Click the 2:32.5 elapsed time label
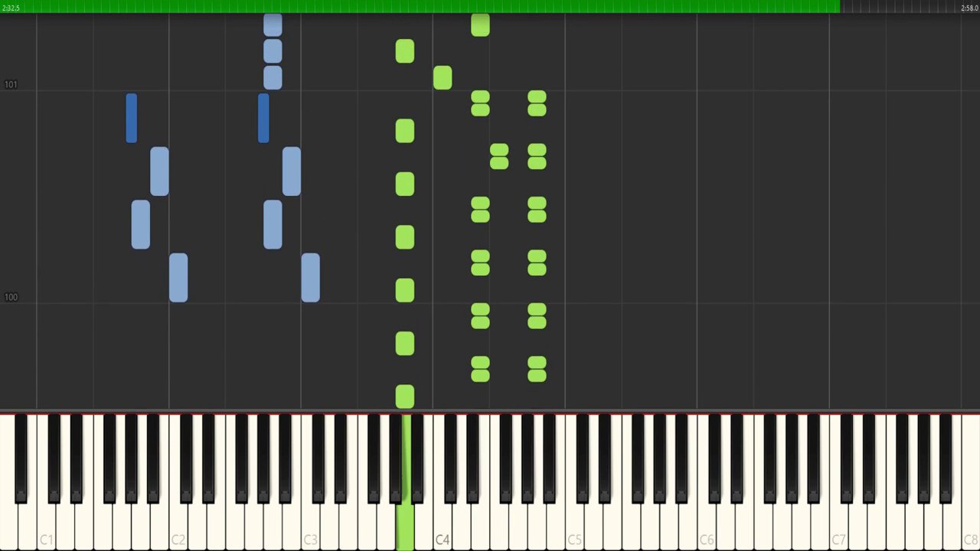Screen dimensions: 980x551 click(11, 8)
